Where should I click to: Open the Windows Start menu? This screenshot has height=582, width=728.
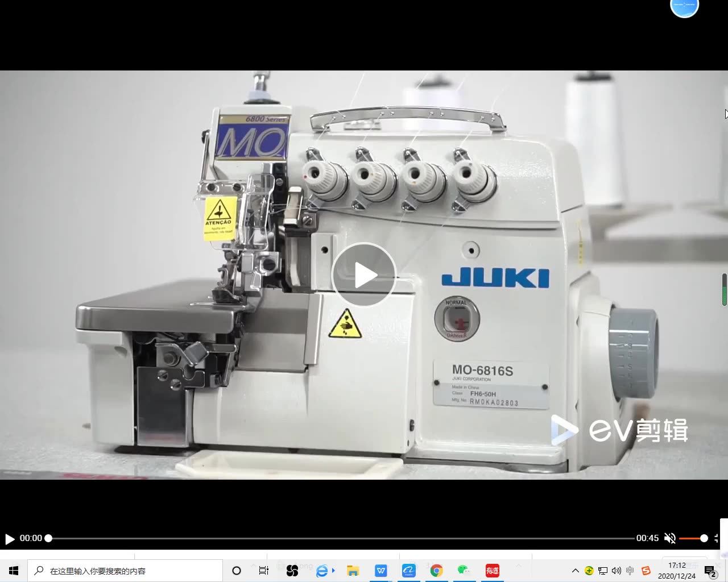[14, 571]
